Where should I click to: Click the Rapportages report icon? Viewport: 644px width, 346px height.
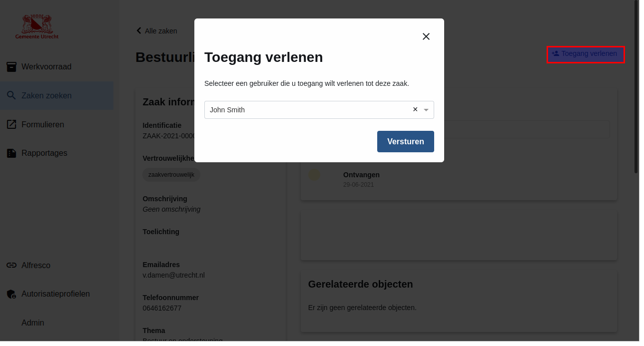(11, 153)
